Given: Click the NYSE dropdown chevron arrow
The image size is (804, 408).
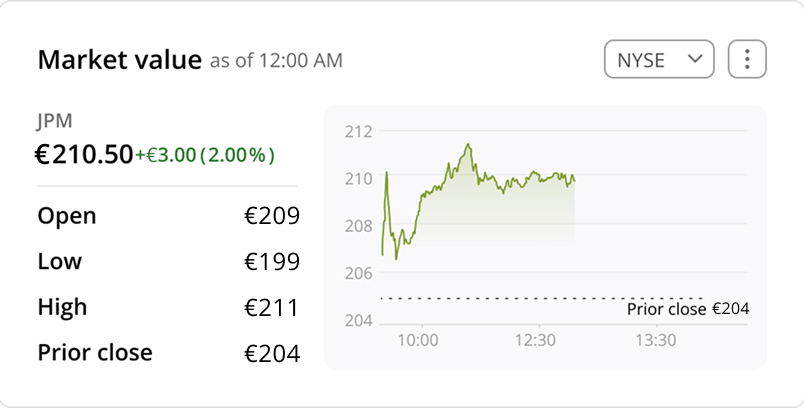Looking at the screenshot, I should pos(695,60).
